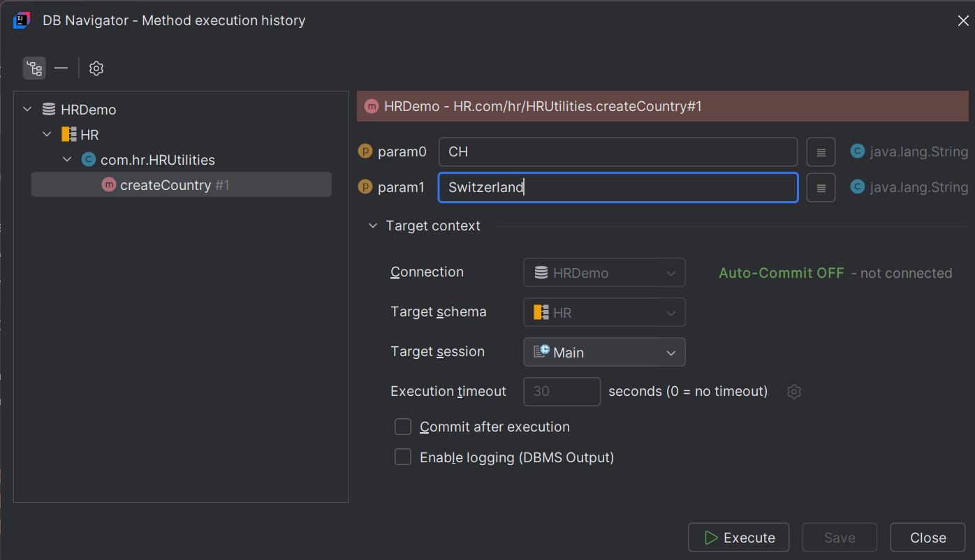Viewport: 975px width, 560px height.
Task: Collapse the Target context section
Action: tap(372, 226)
